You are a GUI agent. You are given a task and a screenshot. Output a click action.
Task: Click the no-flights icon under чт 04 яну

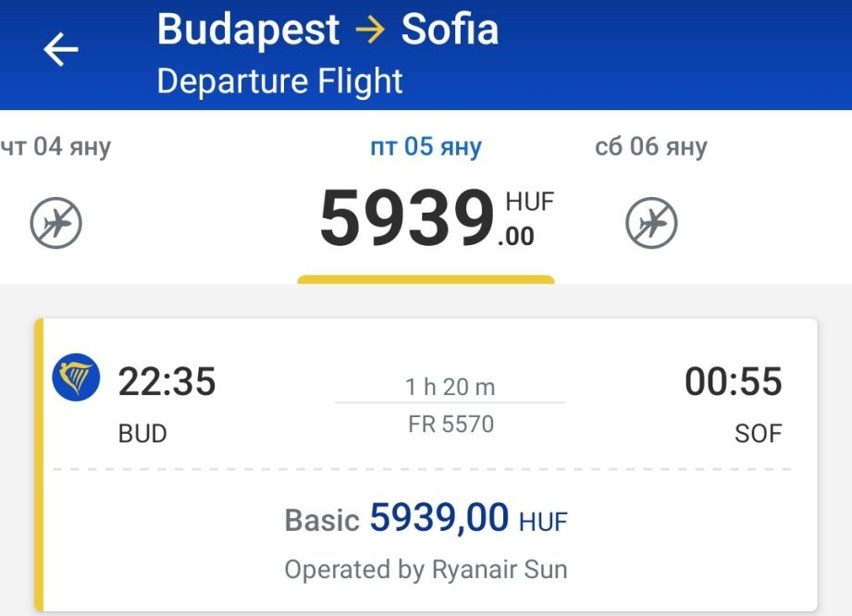click(x=56, y=223)
